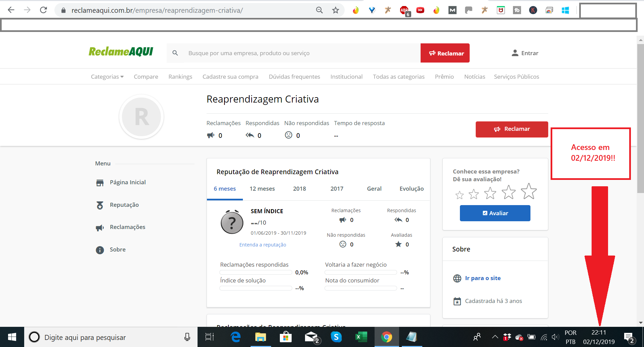Select the Geral reputation tab
Screen dimensions: 644x347
pyautogui.click(x=374, y=189)
